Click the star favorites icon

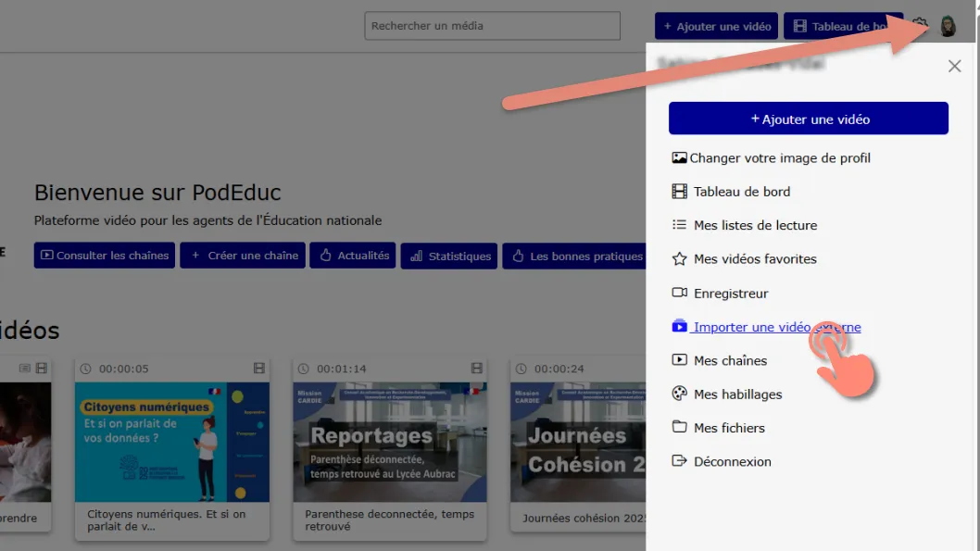(679, 258)
